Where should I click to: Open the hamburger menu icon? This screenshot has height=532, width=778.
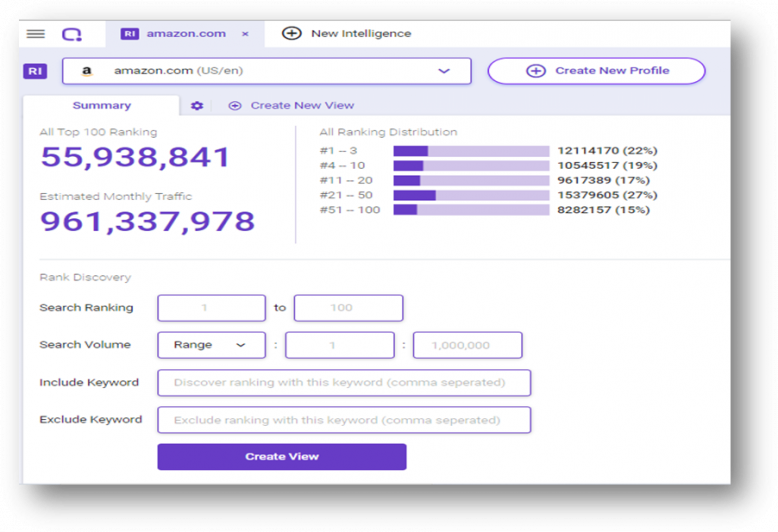pos(36,34)
